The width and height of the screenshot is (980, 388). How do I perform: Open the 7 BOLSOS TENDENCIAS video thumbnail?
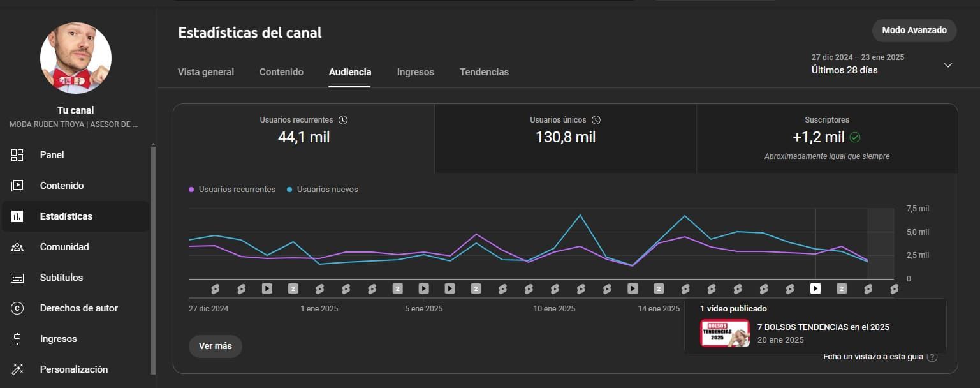click(x=724, y=333)
